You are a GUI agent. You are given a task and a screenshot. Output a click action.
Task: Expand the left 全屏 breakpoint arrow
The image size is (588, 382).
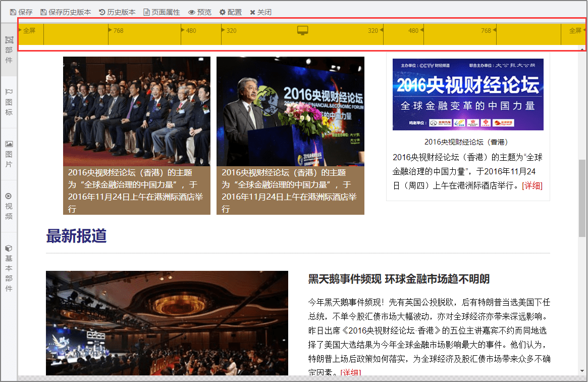click(19, 30)
